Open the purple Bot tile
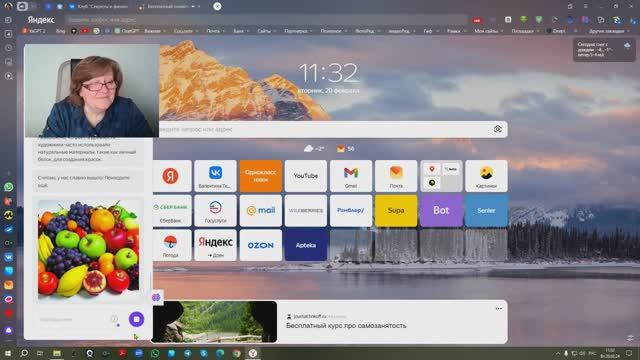Screen dimensions: 640x360 (441, 211)
